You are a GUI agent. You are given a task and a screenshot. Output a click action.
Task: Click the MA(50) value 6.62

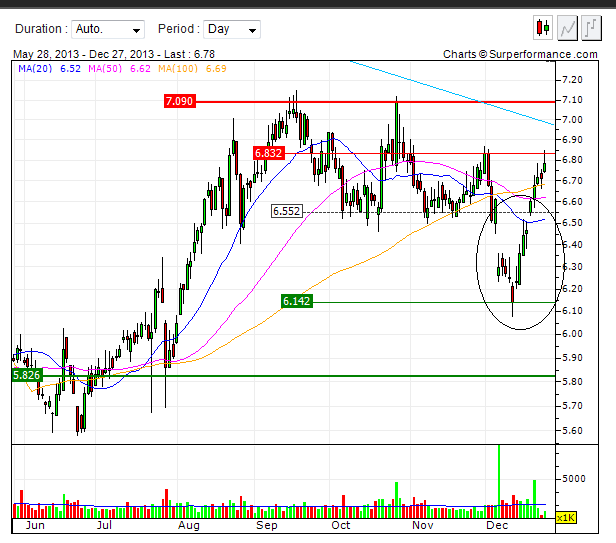(x=140, y=69)
